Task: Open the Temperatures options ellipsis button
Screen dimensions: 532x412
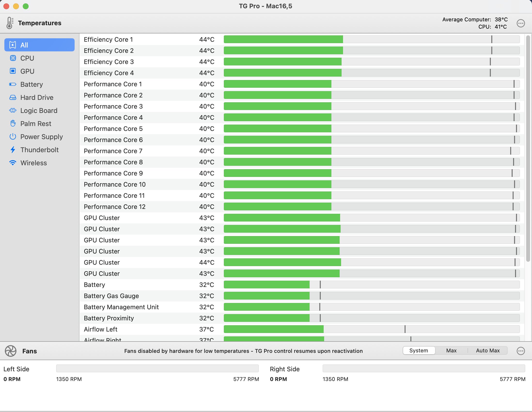Action: pyautogui.click(x=521, y=23)
